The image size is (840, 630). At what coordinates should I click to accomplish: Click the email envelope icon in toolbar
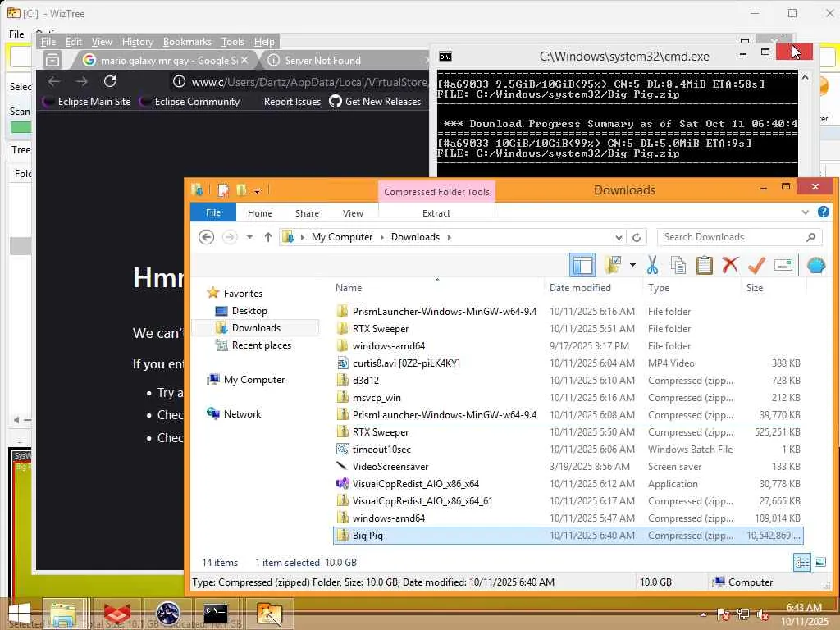[x=783, y=265]
